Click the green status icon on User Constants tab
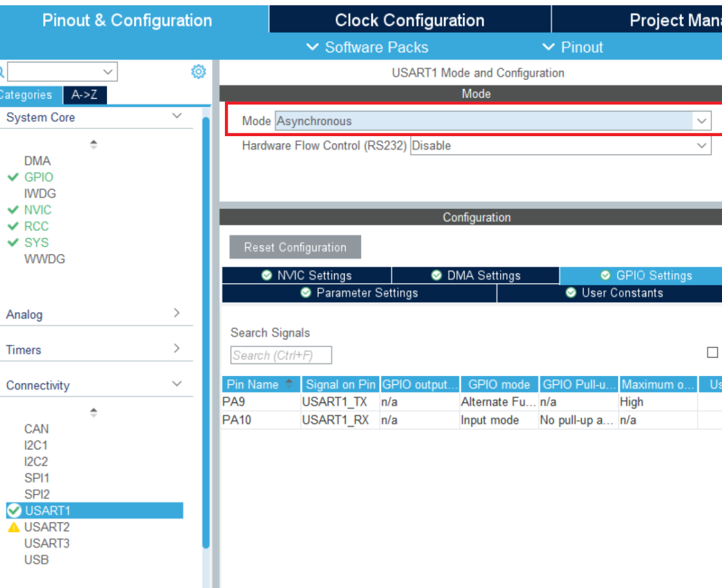The width and height of the screenshot is (722, 588). (x=571, y=293)
